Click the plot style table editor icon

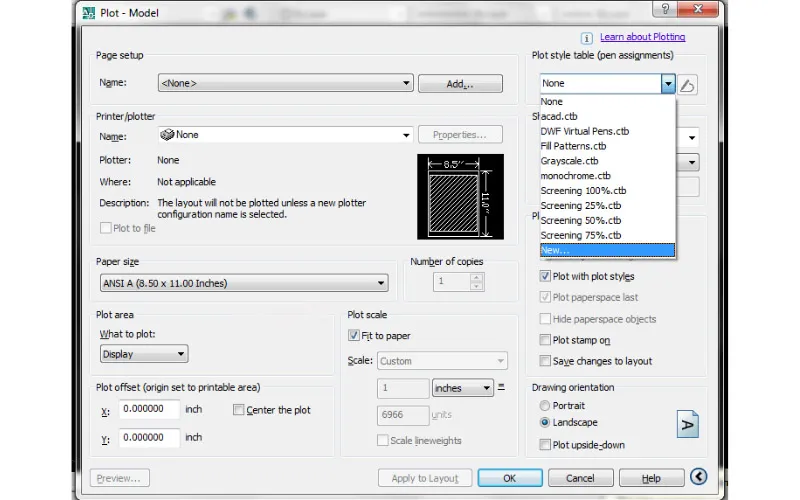coord(689,84)
